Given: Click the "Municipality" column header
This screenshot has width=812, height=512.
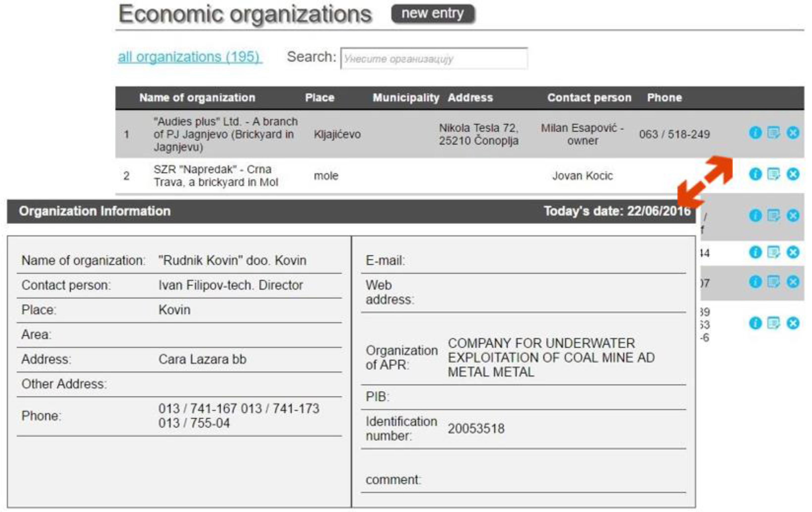Looking at the screenshot, I should (406, 98).
